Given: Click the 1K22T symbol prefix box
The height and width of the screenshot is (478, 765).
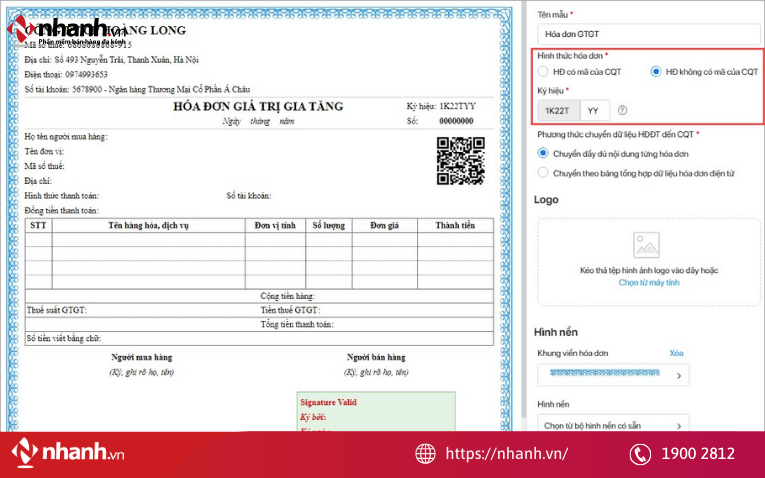Looking at the screenshot, I should (x=559, y=111).
